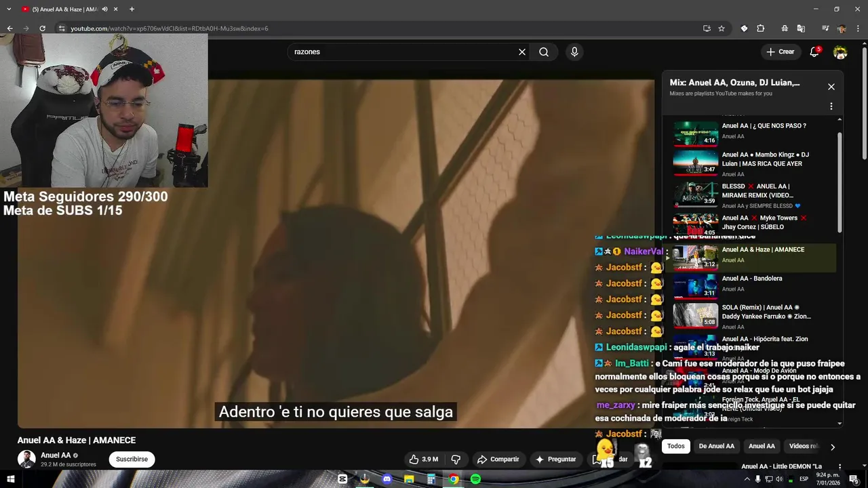
Task: Reload the YouTube page
Action: click(x=42, y=28)
